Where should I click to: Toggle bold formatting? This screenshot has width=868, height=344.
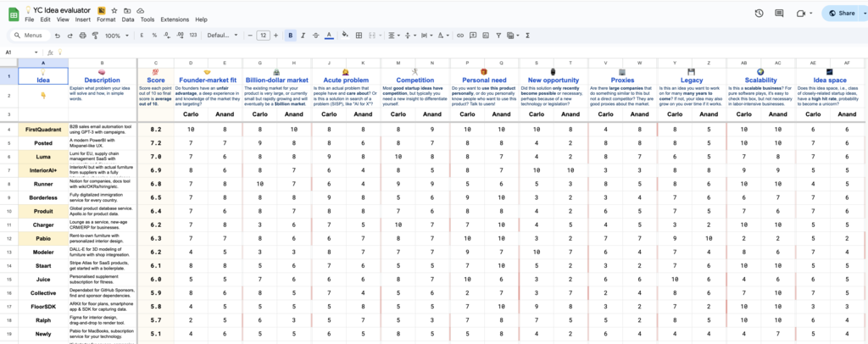[291, 36]
